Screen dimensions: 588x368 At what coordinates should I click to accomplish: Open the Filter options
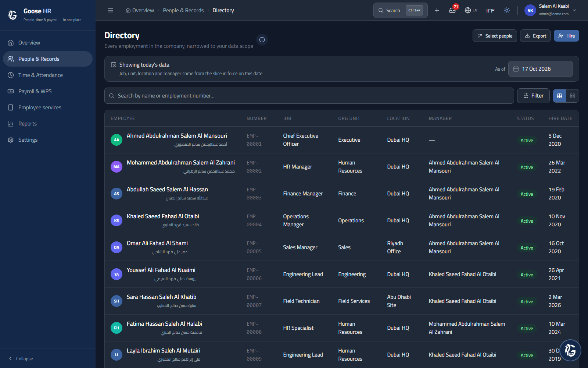(533, 96)
